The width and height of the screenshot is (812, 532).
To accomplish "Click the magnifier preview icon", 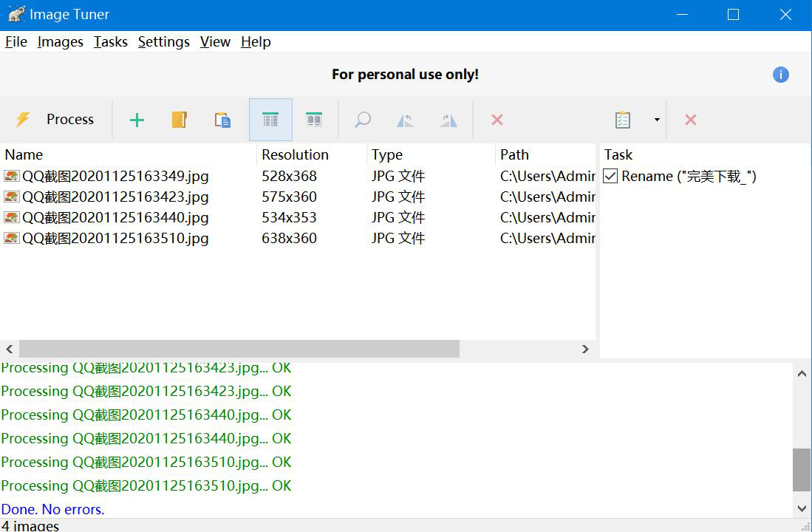I will click(x=362, y=120).
